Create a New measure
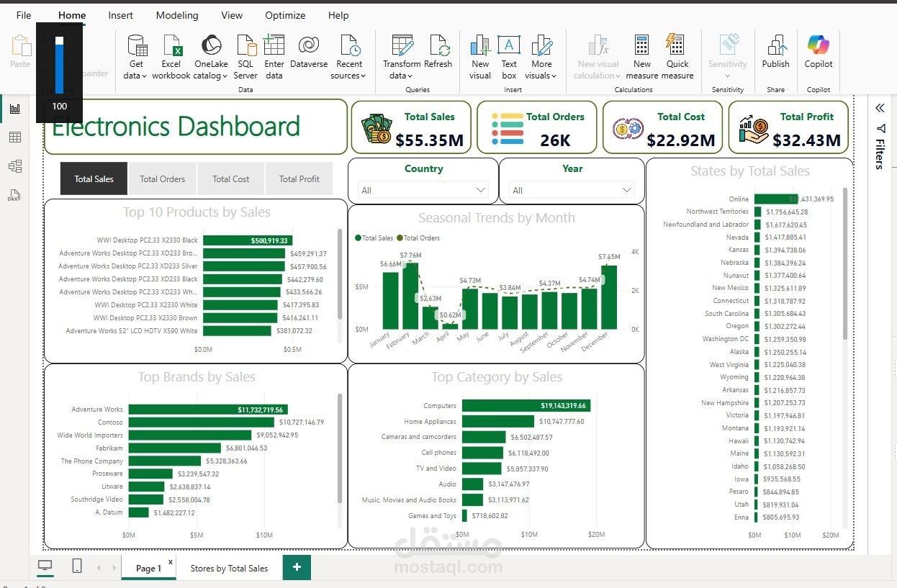Viewport: 897px width, 588px height. (x=642, y=57)
